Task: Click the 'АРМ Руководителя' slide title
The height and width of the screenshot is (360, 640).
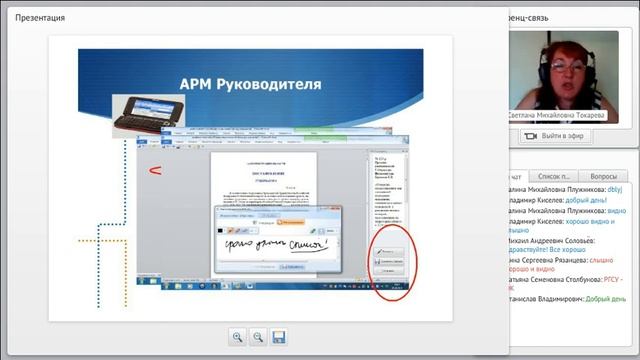Action: 250,84
